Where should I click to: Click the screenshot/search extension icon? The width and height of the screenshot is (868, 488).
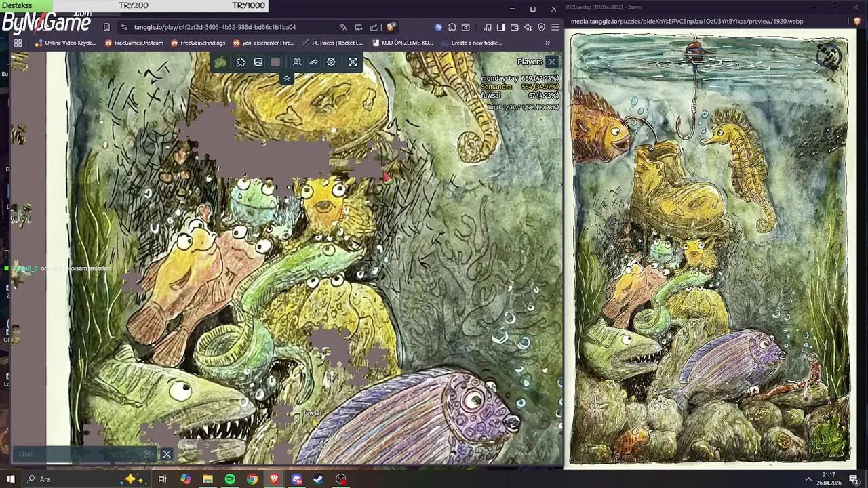(x=466, y=27)
